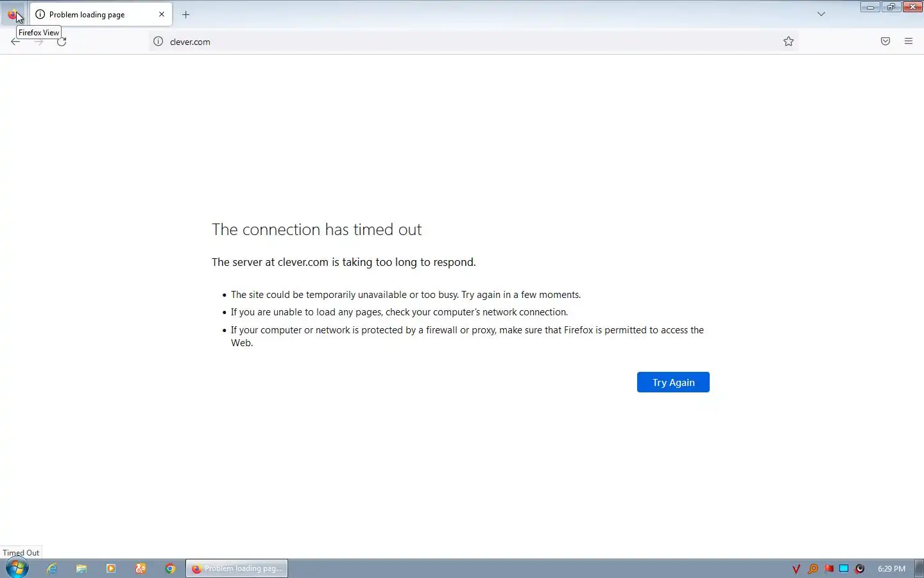Open the orange browser icon beside Chrome

tap(141, 568)
